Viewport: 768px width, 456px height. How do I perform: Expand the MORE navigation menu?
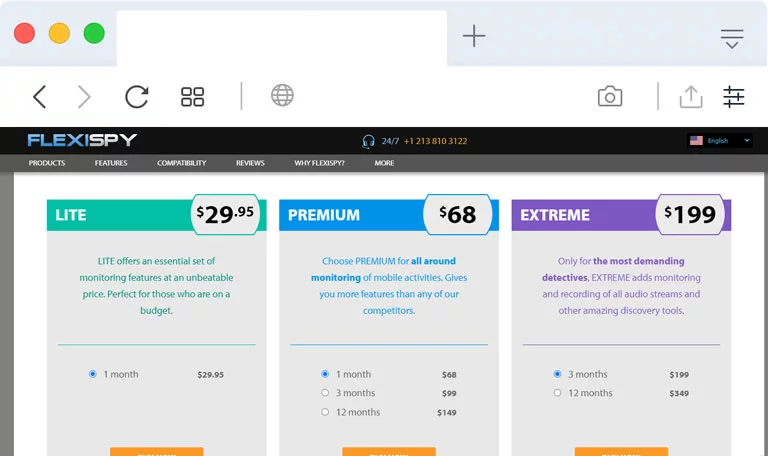384,163
